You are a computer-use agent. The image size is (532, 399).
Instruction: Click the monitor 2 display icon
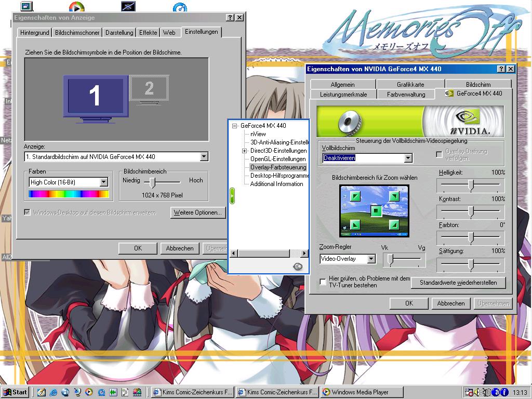click(149, 88)
